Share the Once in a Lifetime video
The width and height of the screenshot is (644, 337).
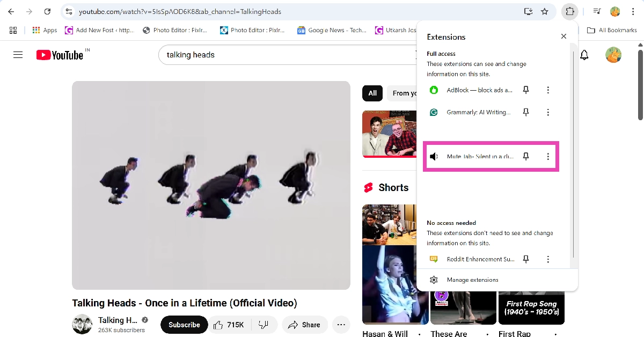(305, 325)
